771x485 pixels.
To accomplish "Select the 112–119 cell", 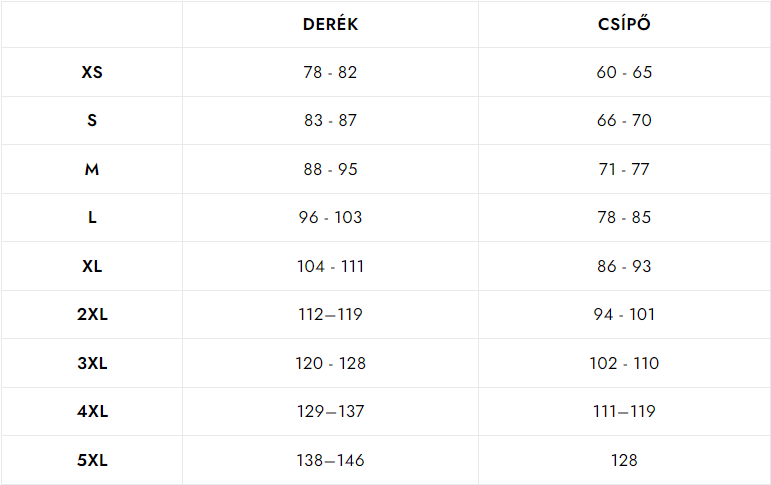I will pos(330,314).
